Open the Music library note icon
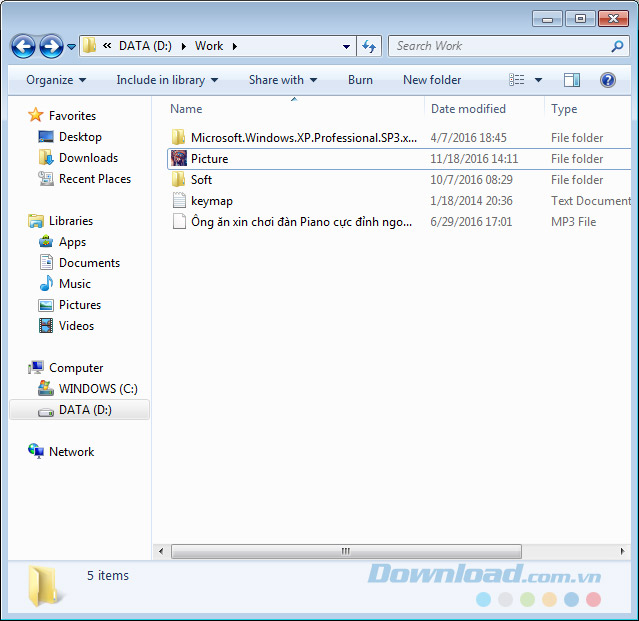The height and width of the screenshot is (621, 639). 46,284
